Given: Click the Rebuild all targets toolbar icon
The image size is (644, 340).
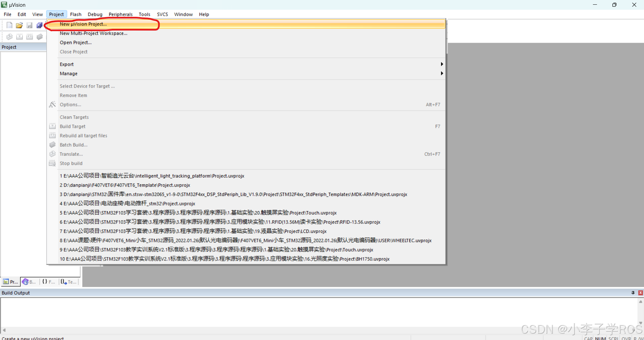Looking at the screenshot, I should [x=30, y=37].
